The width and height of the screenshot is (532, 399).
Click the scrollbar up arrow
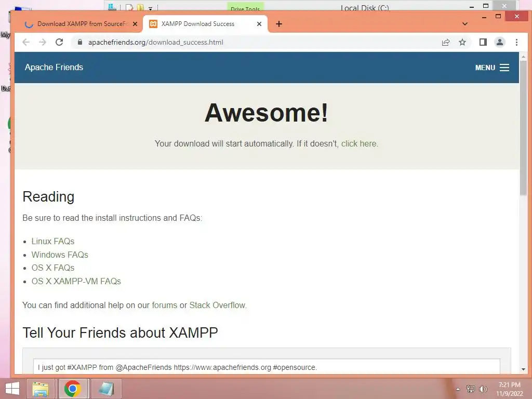[x=524, y=57]
